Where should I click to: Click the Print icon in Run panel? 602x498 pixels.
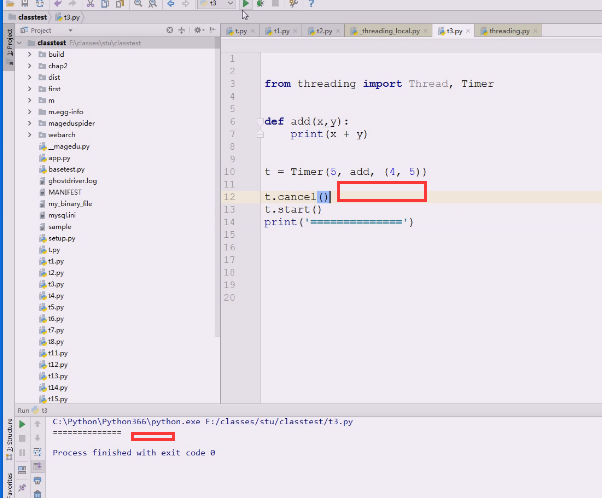point(37,481)
